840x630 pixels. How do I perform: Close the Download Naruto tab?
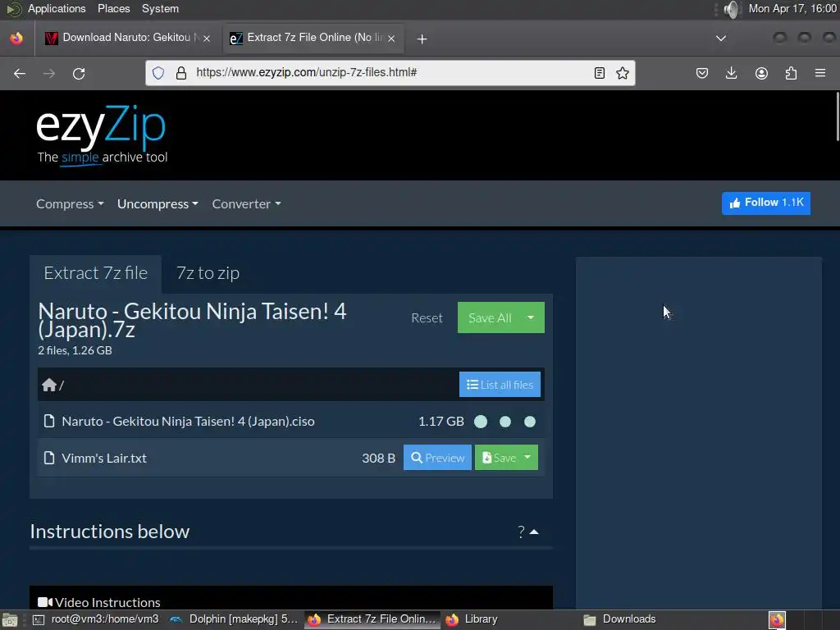click(x=206, y=38)
